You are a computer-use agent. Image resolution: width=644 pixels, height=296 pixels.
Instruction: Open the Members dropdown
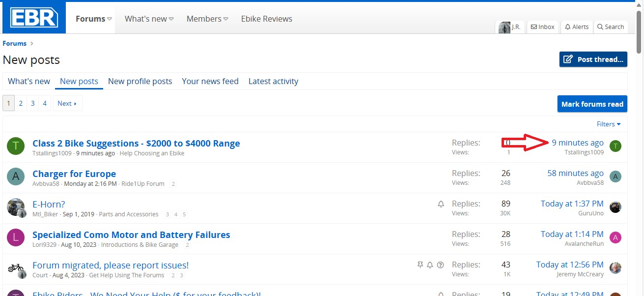(226, 19)
